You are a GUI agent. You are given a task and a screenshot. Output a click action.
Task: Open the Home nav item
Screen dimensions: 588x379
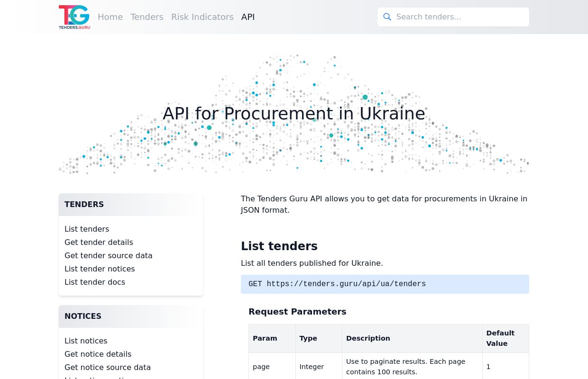pyautogui.click(x=110, y=17)
